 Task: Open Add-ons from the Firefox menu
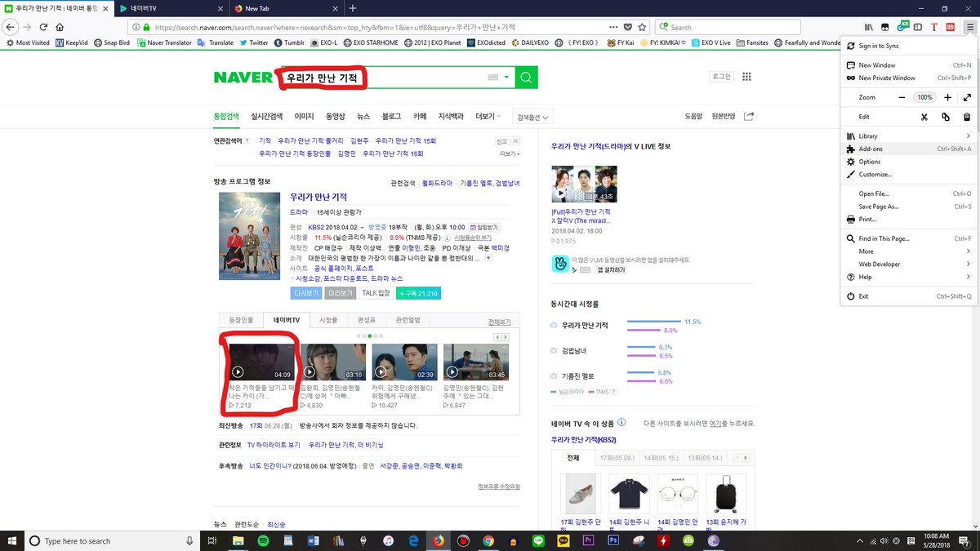click(910, 149)
